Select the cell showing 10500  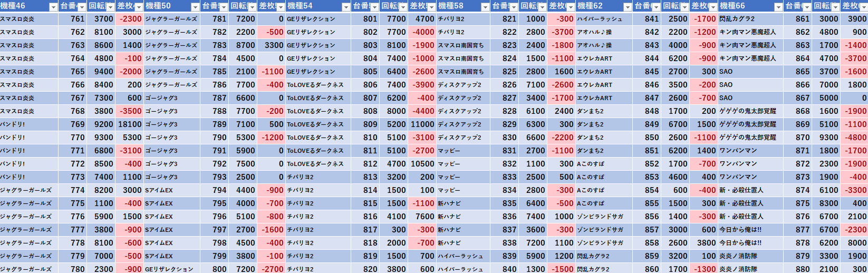click(x=422, y=164)
